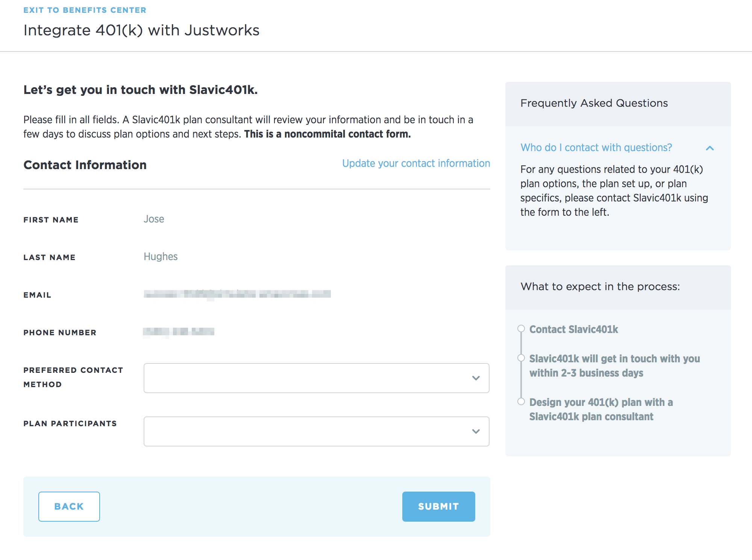Collapse the chevron beside the contact question

point(710,148)
